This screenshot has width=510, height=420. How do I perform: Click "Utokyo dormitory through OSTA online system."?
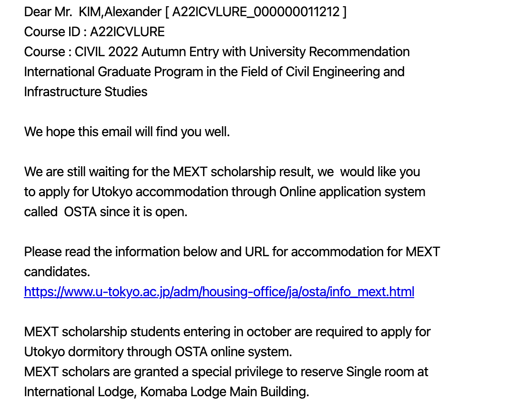tap(158, 351)
